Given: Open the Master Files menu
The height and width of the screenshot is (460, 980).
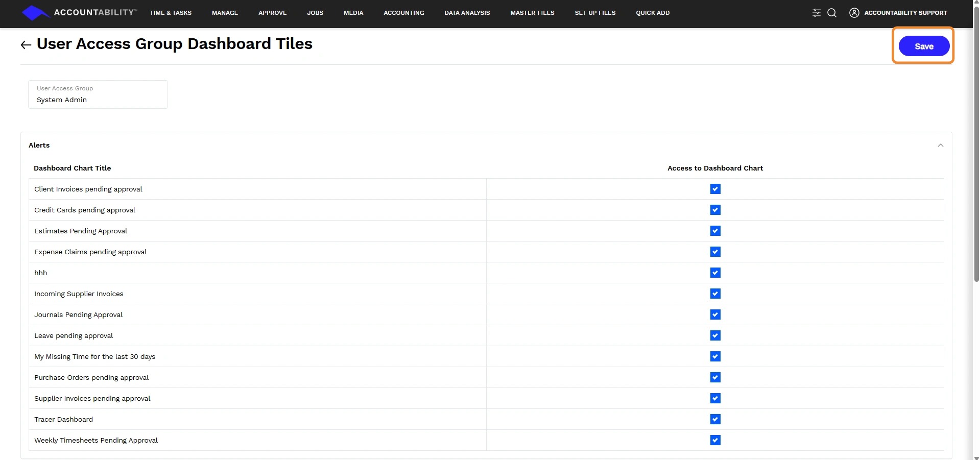Looking at the screenshot, I should (532, 13).
